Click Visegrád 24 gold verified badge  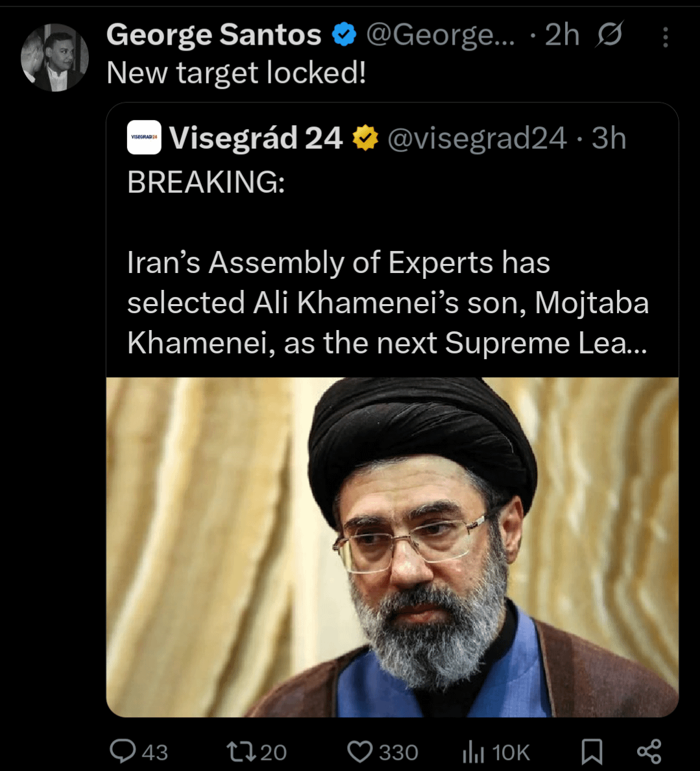pos(365,138)
